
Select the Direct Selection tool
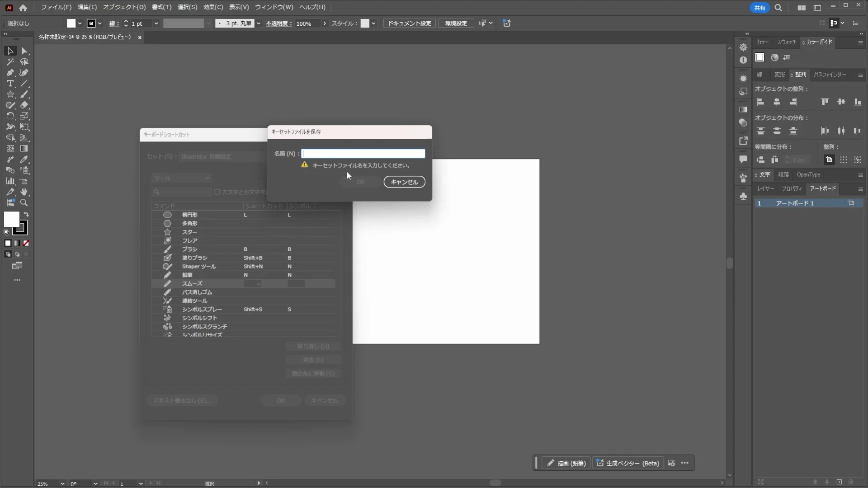coord(24,51)
